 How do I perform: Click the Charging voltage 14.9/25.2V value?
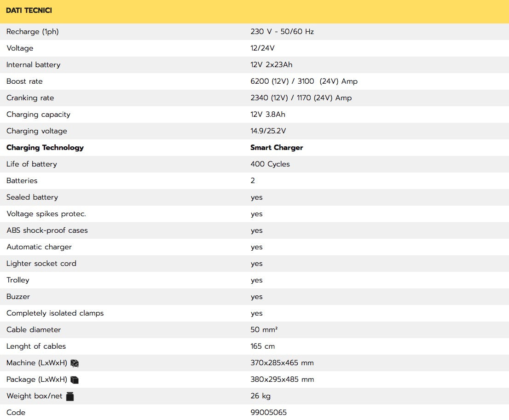click(268, 131)
